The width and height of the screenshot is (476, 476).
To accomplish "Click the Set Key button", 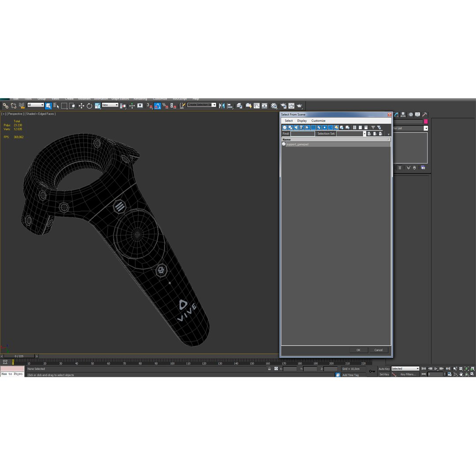I will coord(384,374).
